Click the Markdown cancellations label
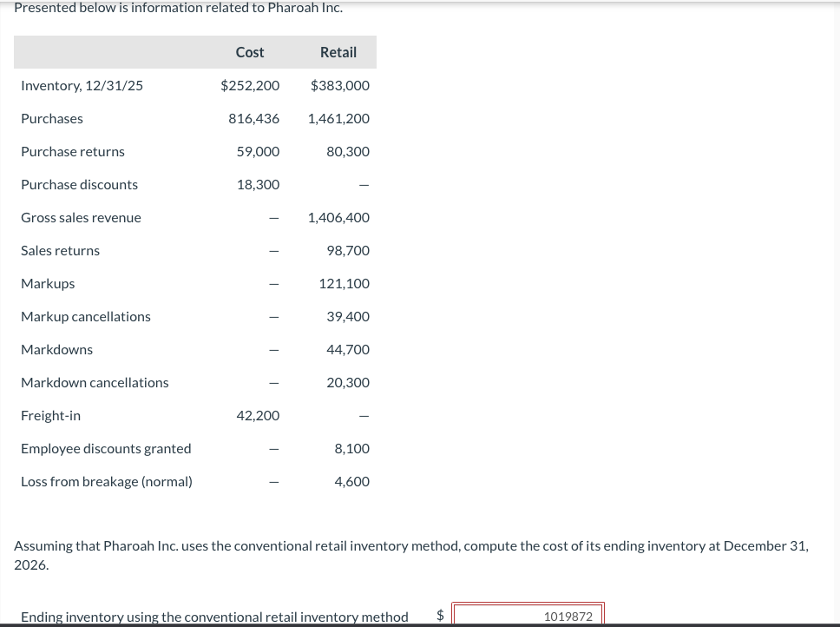This screenshot has height=627, width=840. point(95,383)
